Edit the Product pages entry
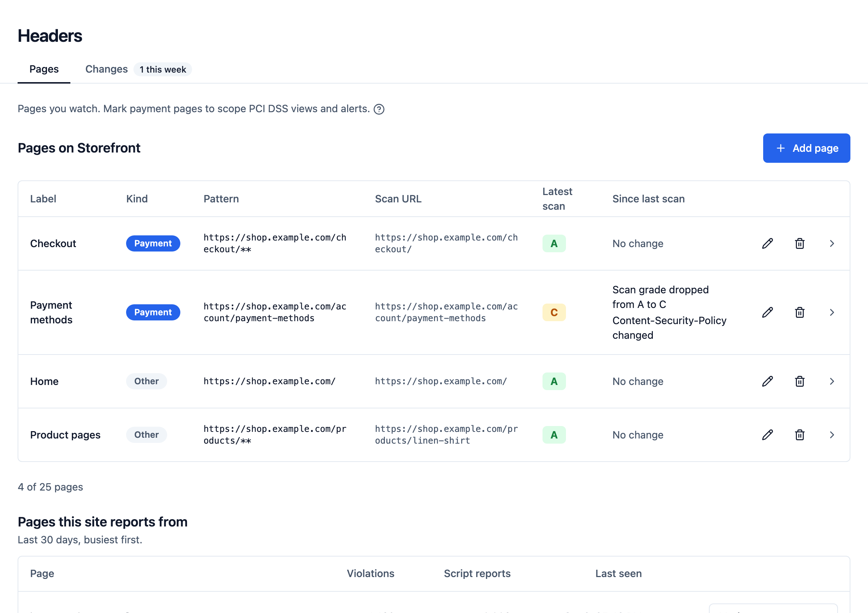This screenshot has width=868, height=613. tap(768, 435)
